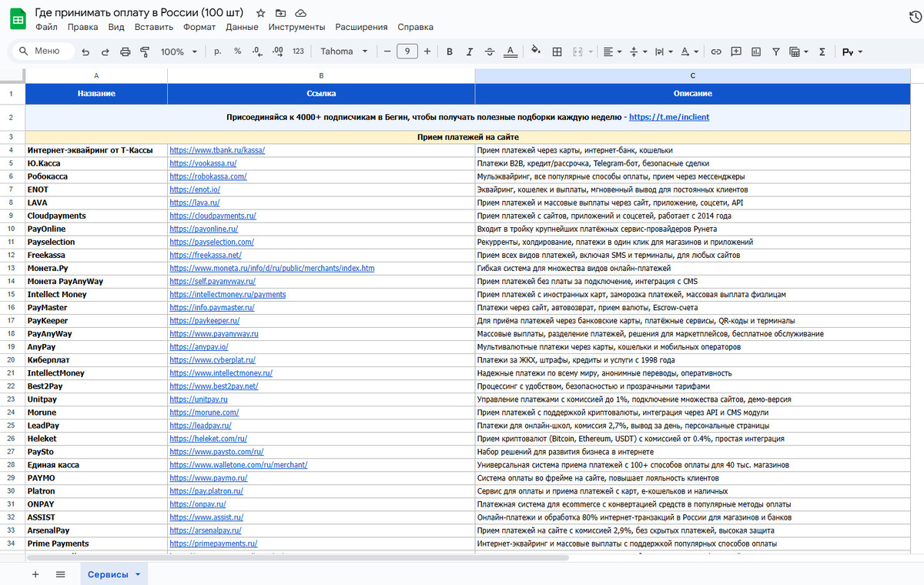This screenshot has height=585, width=924.
Task: Activate the paint format tool
Action: click(x=144, y=52)
